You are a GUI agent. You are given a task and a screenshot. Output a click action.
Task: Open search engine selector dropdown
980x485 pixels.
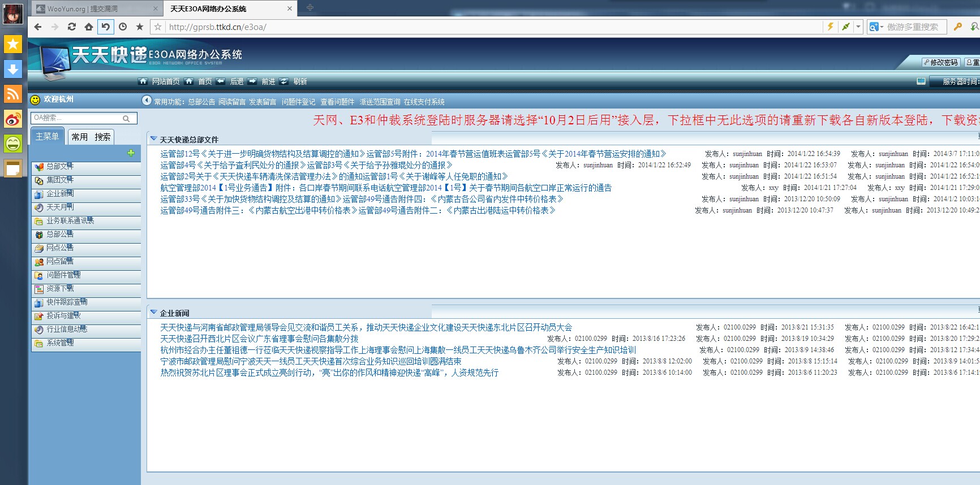876,27
